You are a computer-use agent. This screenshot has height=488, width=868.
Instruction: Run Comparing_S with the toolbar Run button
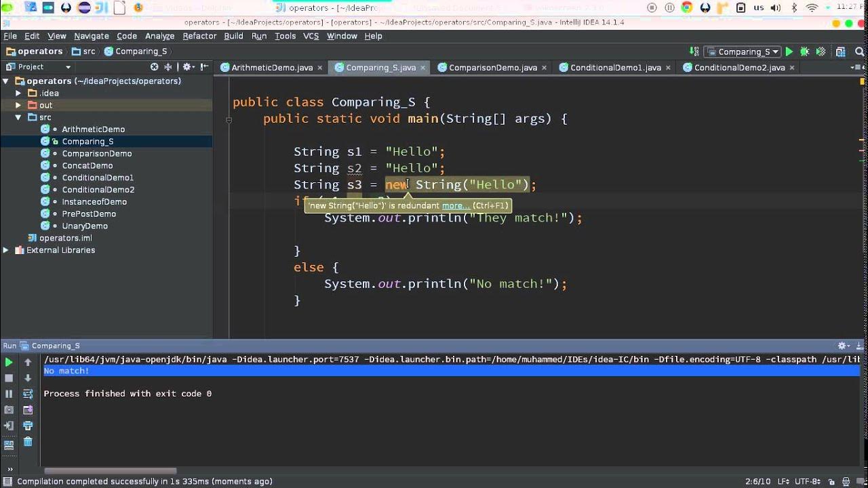click(789, 52)
